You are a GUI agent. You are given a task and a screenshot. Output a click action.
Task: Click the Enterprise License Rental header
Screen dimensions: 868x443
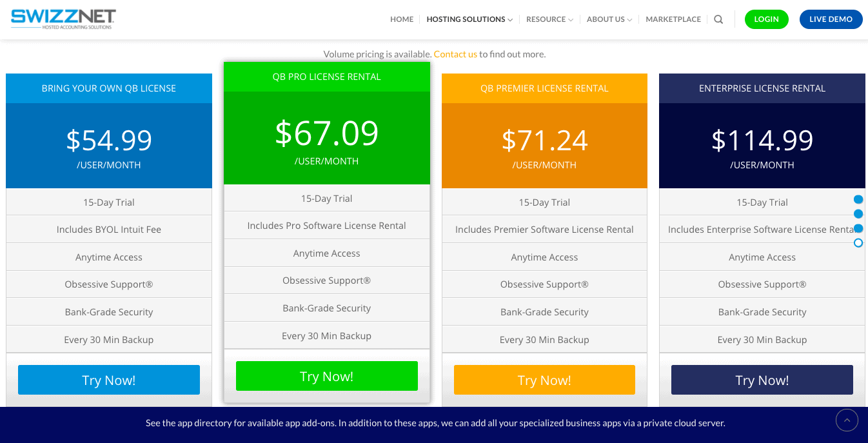point(762,88)
